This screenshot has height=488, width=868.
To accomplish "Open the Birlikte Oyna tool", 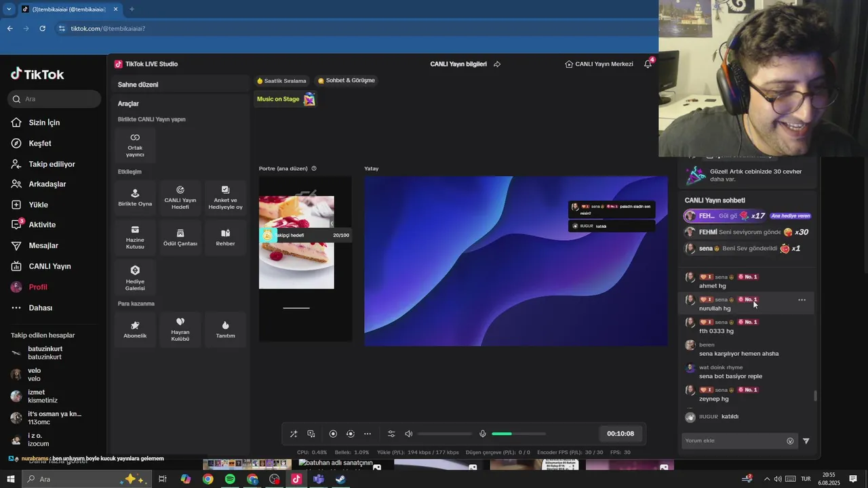I will coord(135,197).
